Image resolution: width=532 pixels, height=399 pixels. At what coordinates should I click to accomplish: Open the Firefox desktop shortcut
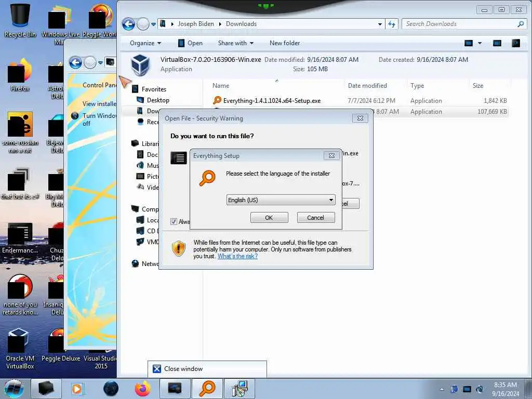[x=20, y=75]
